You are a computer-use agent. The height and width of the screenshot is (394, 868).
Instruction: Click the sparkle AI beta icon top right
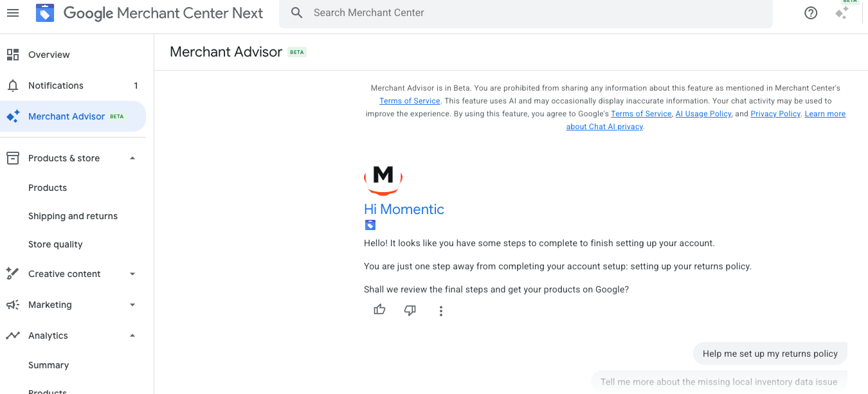pos(842,13)
